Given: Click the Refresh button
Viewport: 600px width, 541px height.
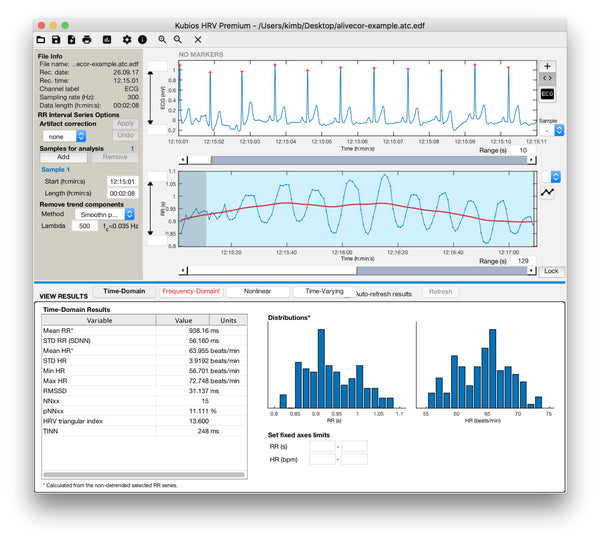Looking at the screenshot, I should (x=440, y=292).
